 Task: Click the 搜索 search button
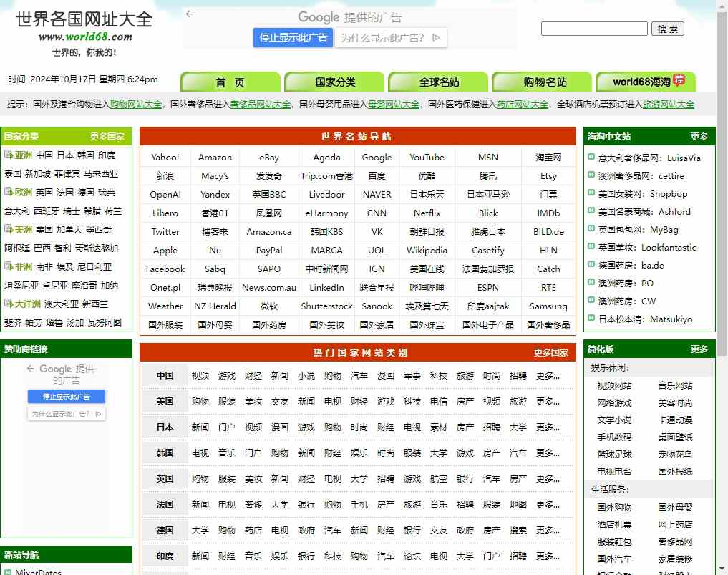(667, 29)
